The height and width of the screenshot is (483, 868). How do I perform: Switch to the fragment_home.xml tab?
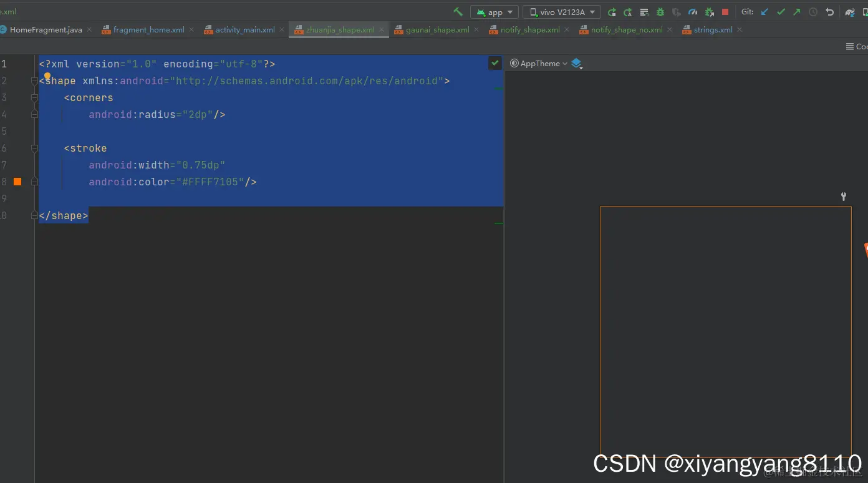point(148,30)
